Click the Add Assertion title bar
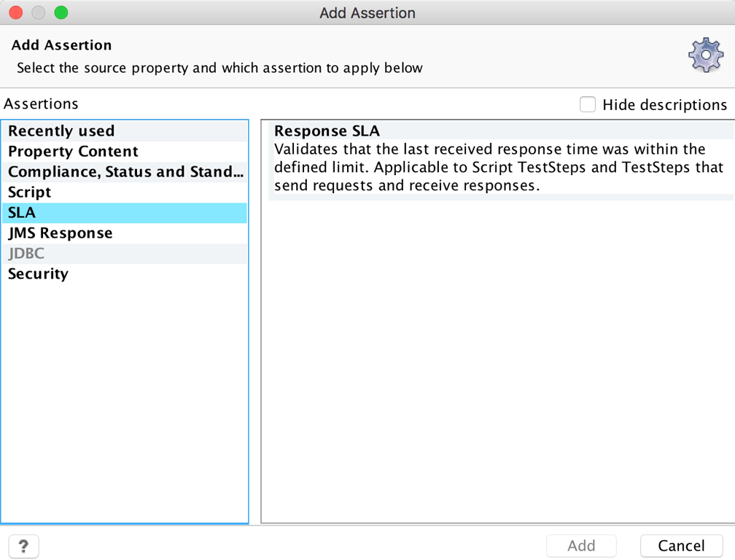735x560 pixels. tap(367, 12)
